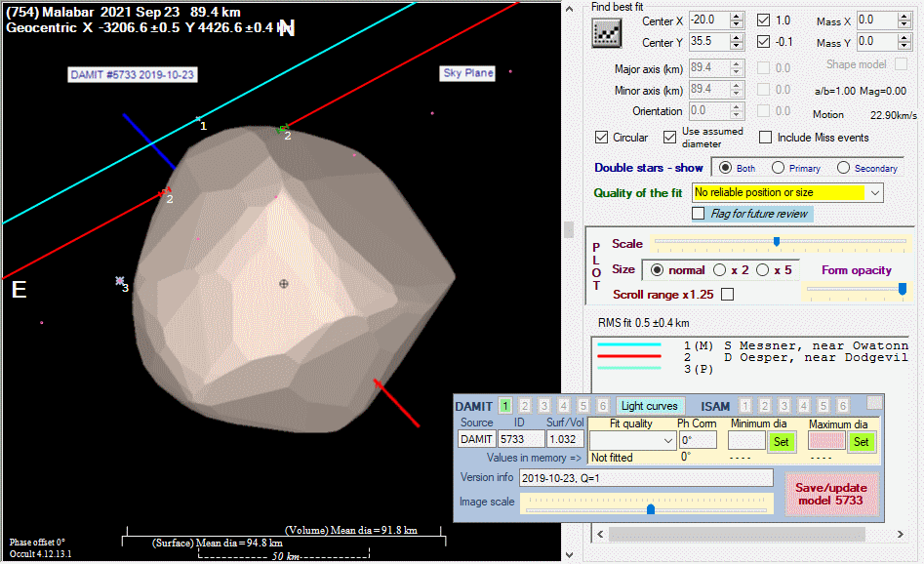This screenshot has height=564, width=924.
Task: Click the Version info text field
Action: [645, 478]
